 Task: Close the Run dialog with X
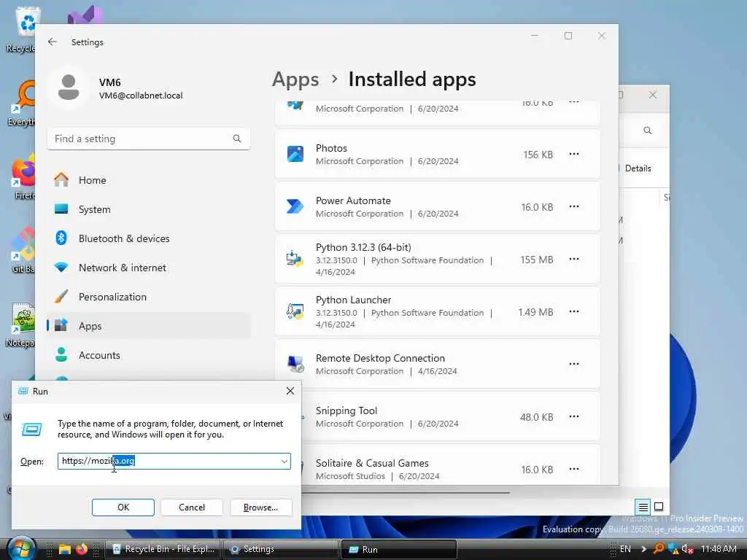point(290,391)
